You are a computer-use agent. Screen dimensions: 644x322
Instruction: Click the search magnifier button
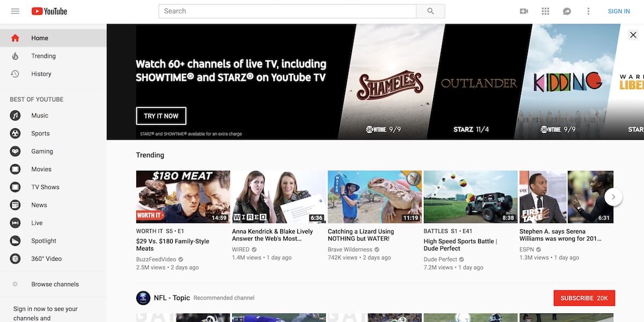click(x=430, y=11)
